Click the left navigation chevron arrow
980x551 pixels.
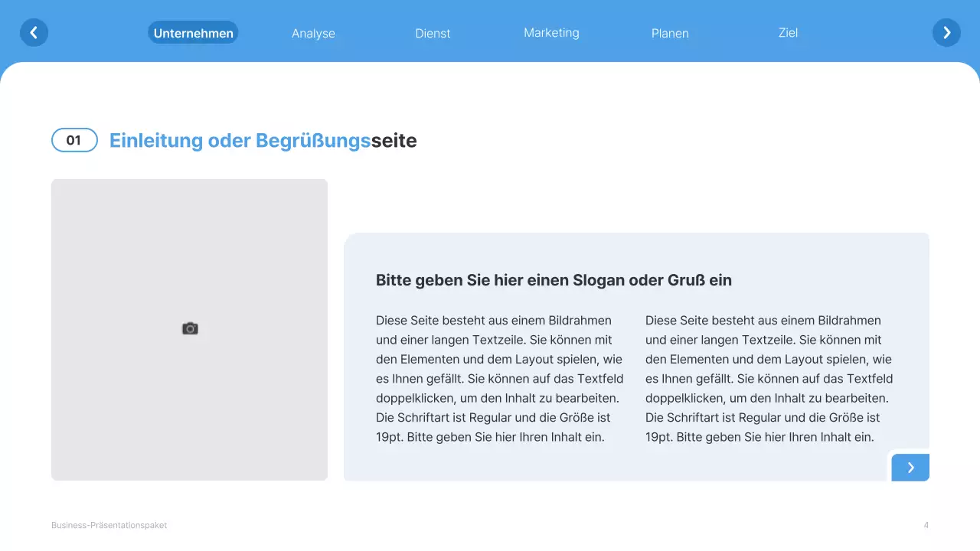34,32
